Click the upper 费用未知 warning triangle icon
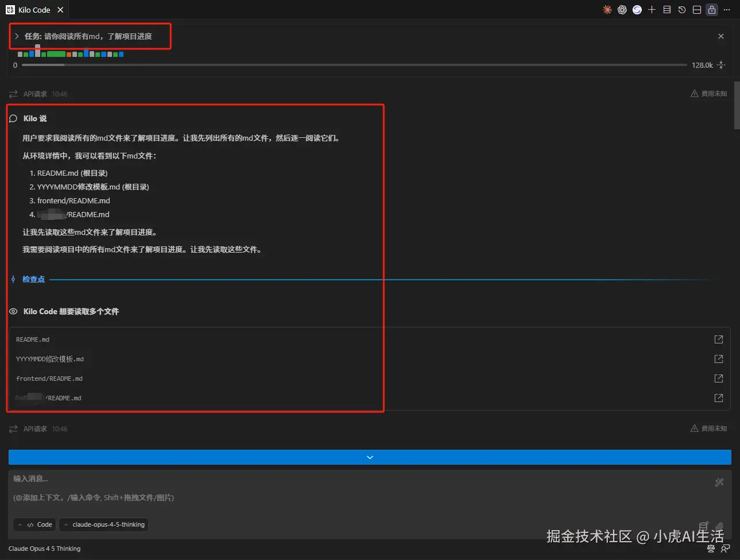 coord(695,94)
